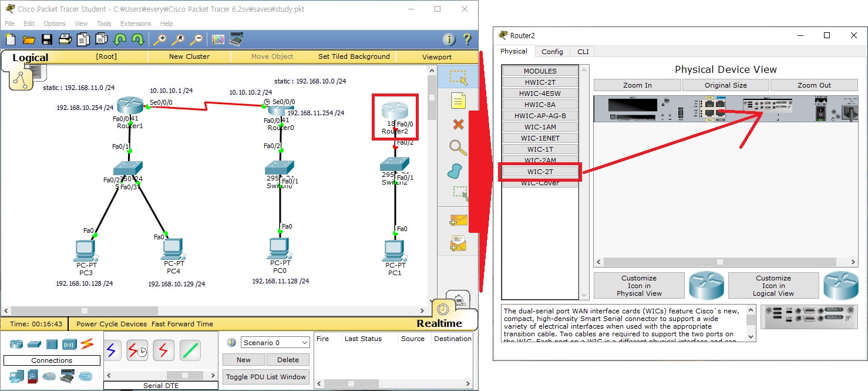This screenshot has height=391, width=868.
Task: Open help with question mark icon
Action: click(467, 40)
